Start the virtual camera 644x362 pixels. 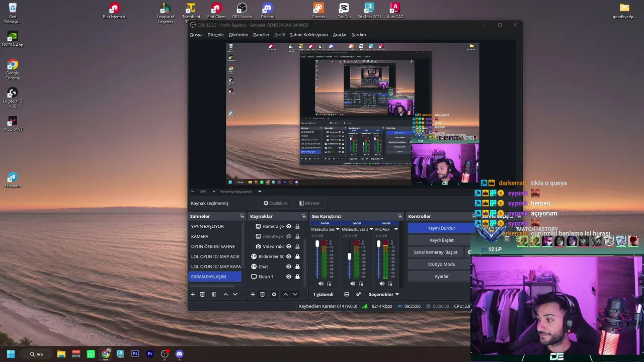436,252
